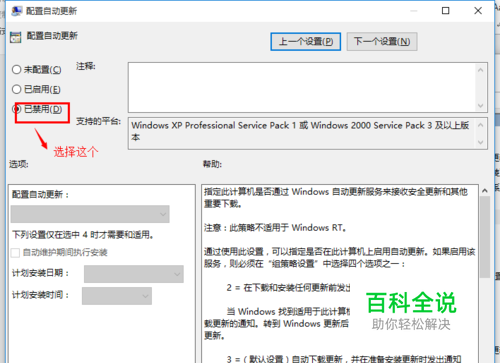Minimize the 配置自动更新 window
Screen dimensions: 500x363
414,11
